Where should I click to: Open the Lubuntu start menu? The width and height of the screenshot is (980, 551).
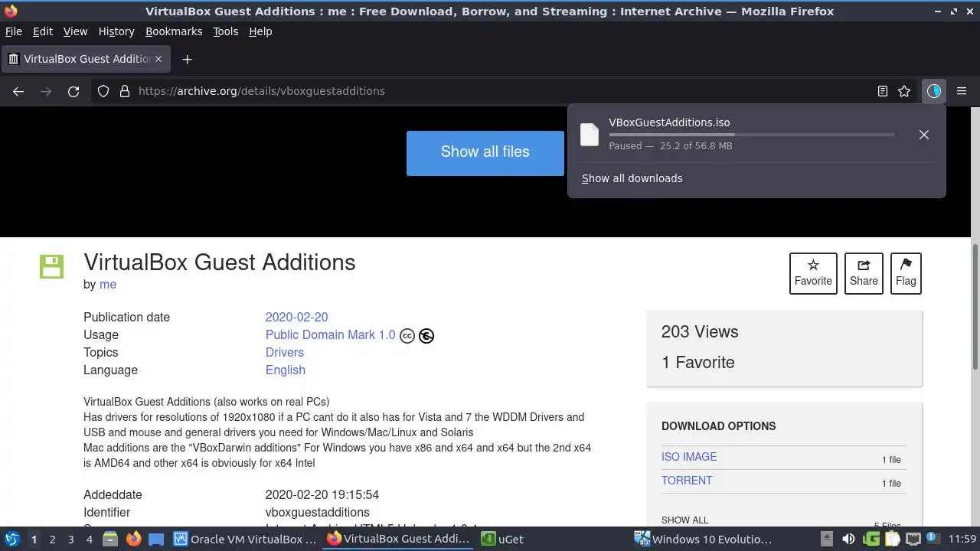tap(12, 540)
